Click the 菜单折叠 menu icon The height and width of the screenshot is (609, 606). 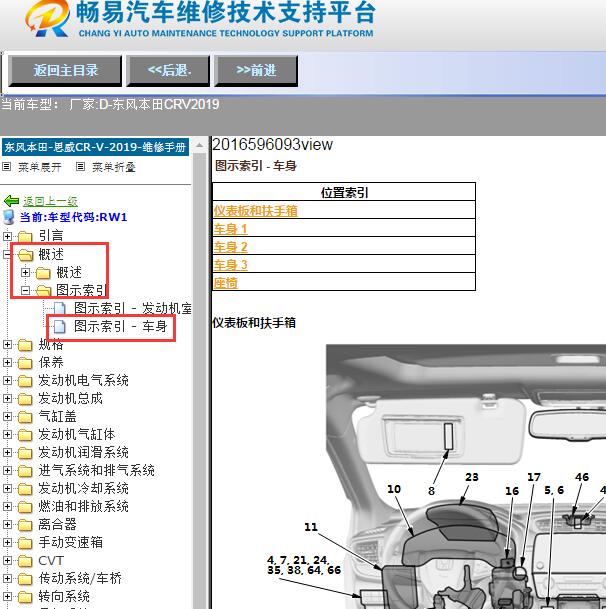(x=80, y=167)
